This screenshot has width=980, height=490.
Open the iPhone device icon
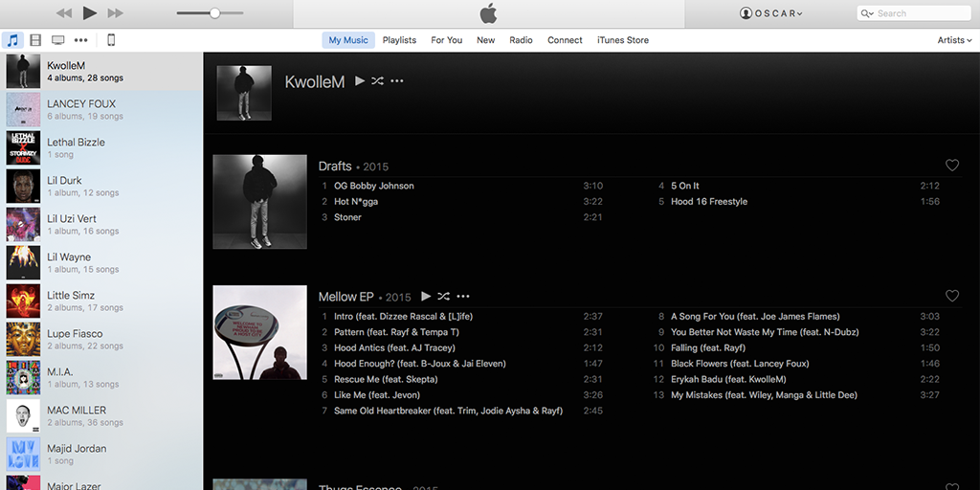coord(111,40)
